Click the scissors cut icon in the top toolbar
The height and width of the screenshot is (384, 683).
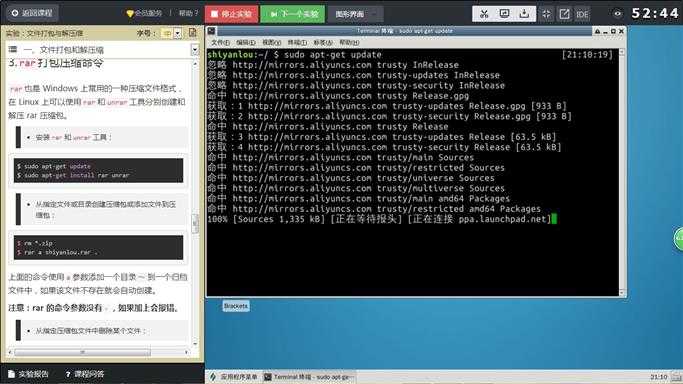click(484, 14)
